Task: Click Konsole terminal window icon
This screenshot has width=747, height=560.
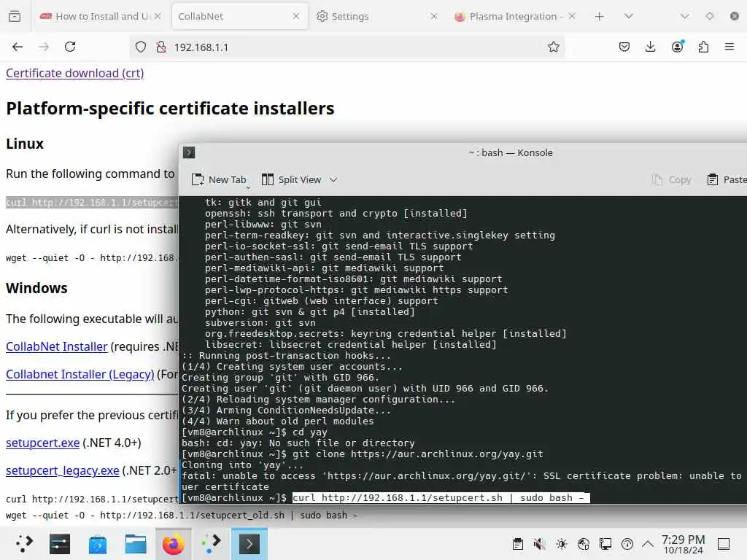Action: 189,152
